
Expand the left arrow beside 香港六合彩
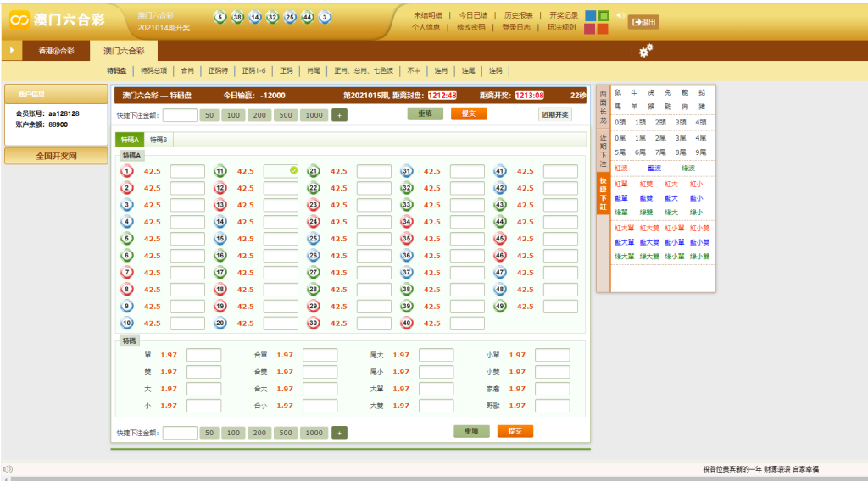tap(12, 51)
